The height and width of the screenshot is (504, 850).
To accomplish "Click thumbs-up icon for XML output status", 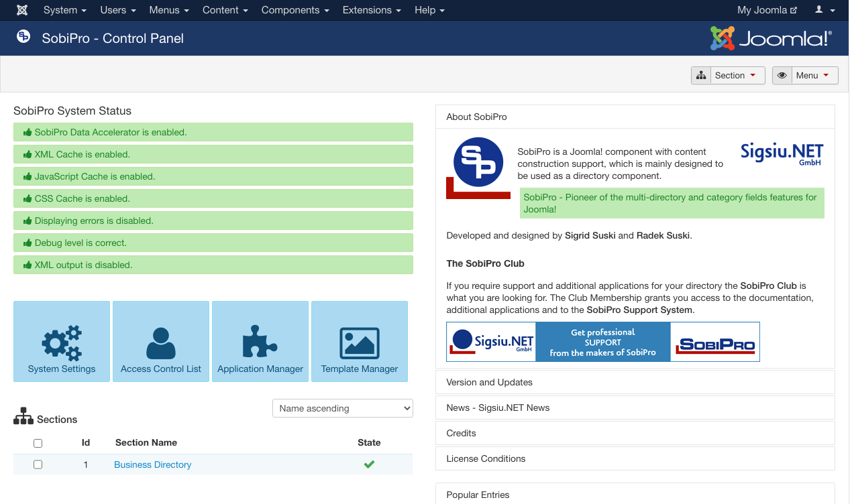I will [x=28, y=265].
